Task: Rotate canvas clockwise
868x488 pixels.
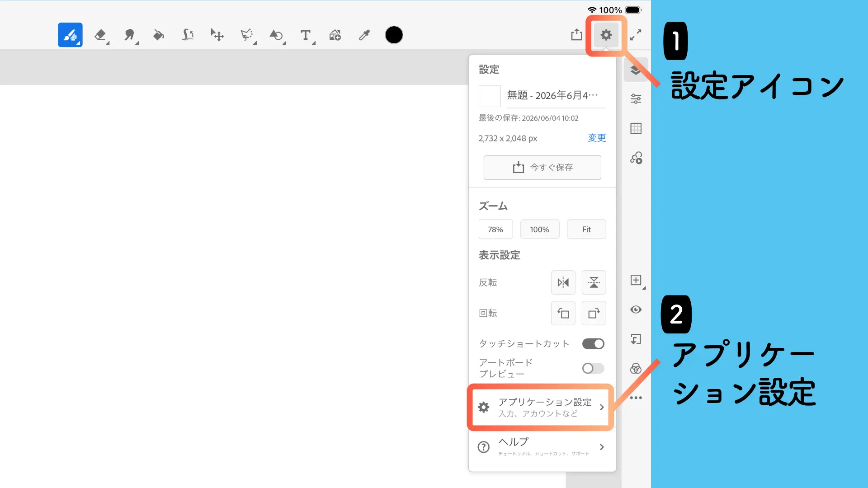Action: (594, 313)
